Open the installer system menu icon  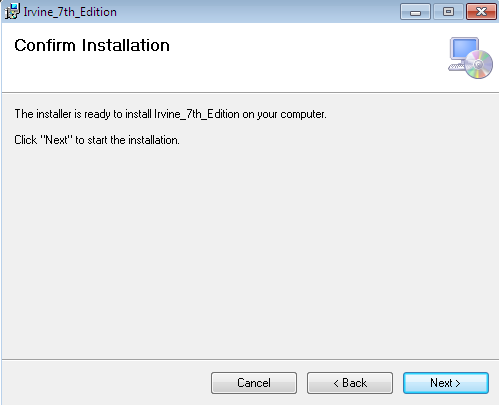pos(12,11)
